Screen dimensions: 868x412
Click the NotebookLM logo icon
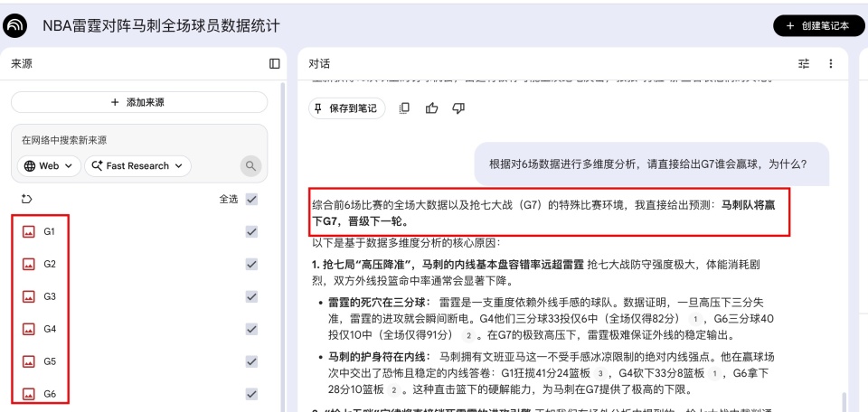pyautogui.click(x=14, y=26)
